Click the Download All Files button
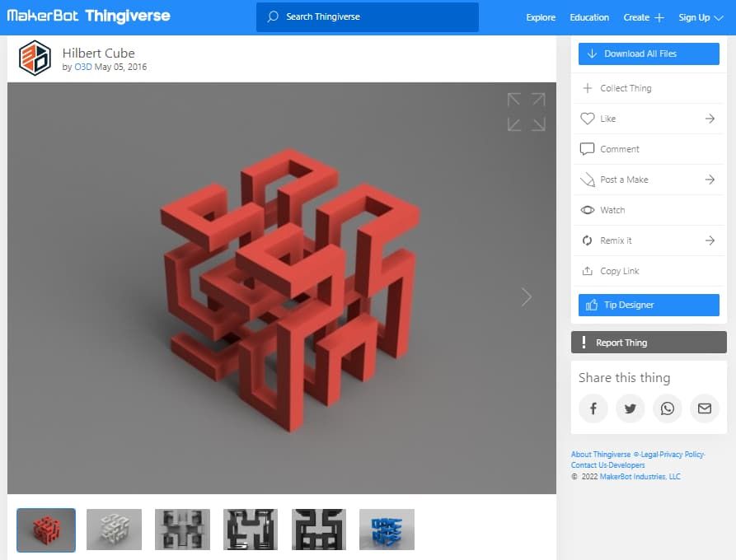This screenshot has height=560, width=736. click(648, 54)
